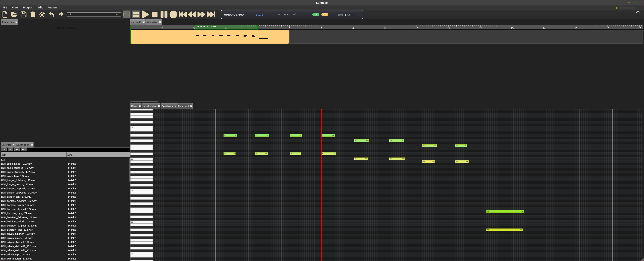This screenshot has width=644, height=261.
Task: Select the Piano roll tab
Action: point(183,106)
